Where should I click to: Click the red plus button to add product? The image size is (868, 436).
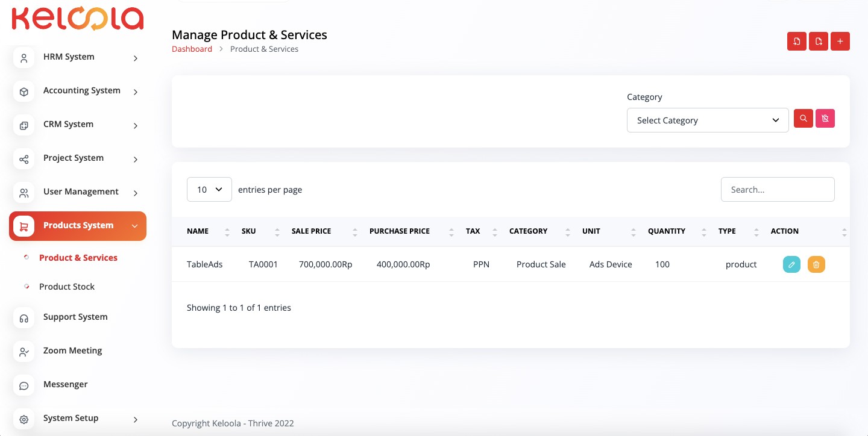[840, 42]
